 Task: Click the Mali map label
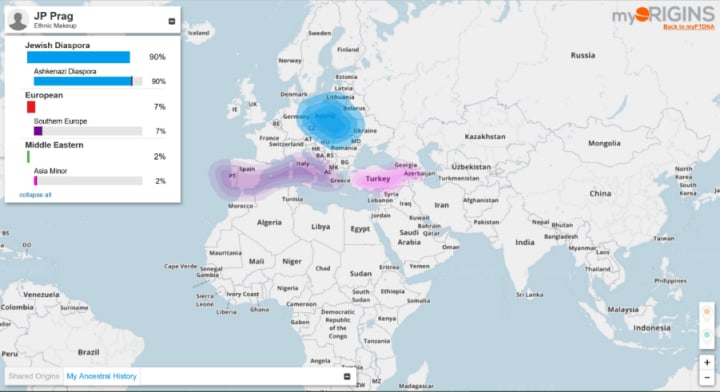pyautogui.click(x=256, y=261)
